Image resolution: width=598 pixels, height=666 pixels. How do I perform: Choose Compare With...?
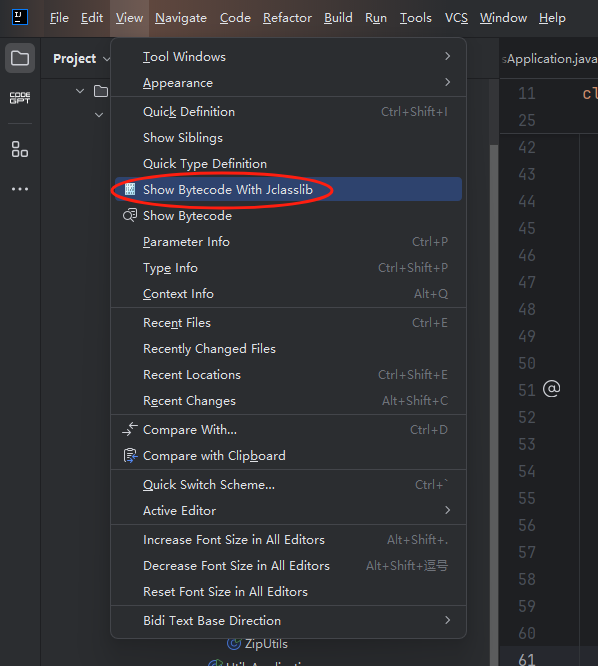coord(288,429)
